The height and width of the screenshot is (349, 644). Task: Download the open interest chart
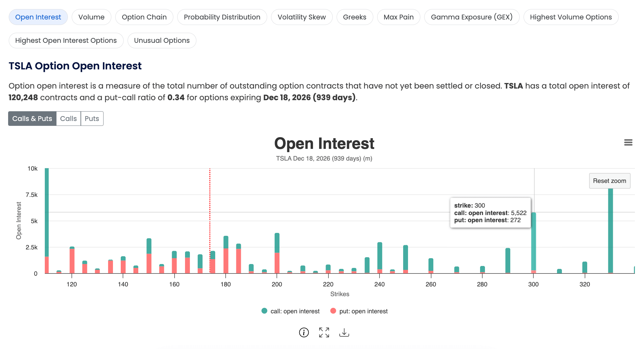click(344, 332)
